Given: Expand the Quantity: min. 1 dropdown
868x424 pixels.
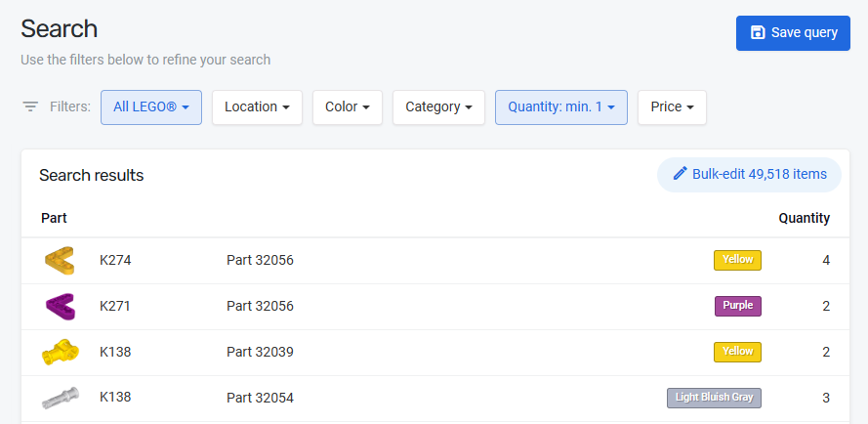Looking at the screenshot, I should pos(560,107).
